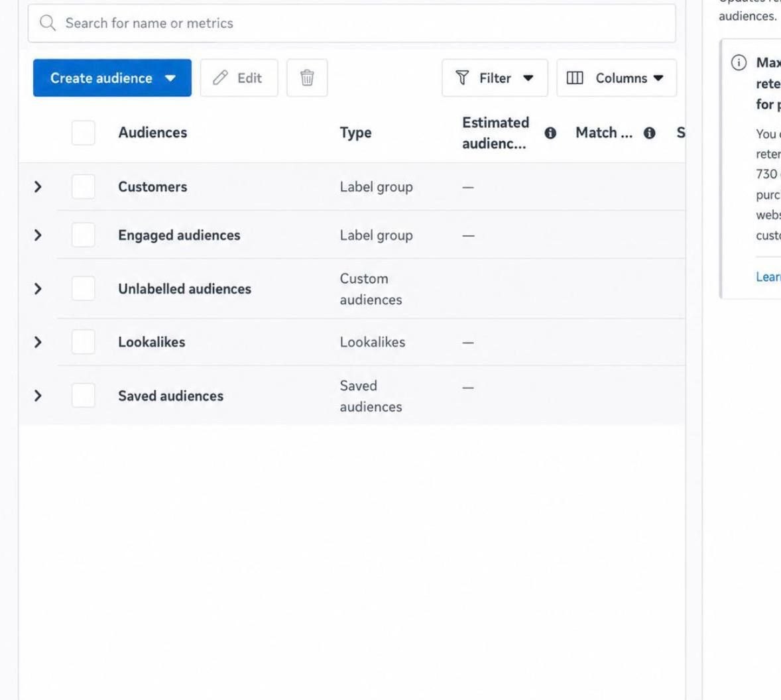The width and height of the screenshot is (781, 700).
Task: Select the Engaged audiences name
Action: coord(179,235)
